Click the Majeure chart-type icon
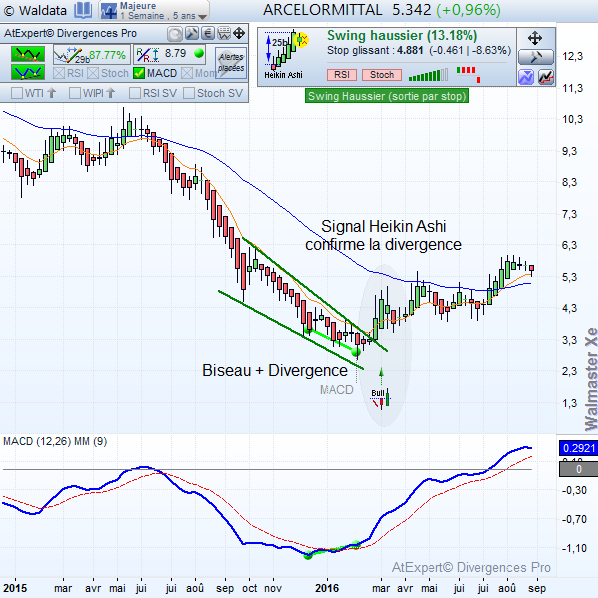 point(109,11)
